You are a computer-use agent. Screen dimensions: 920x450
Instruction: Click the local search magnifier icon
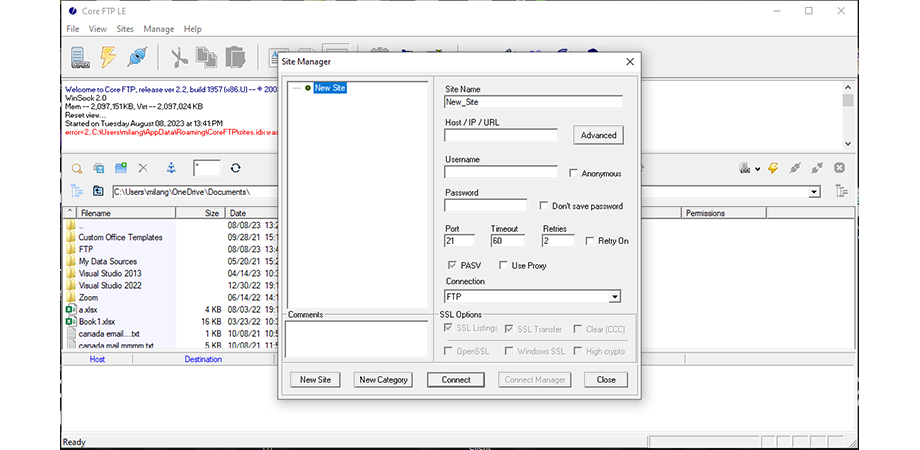pyautogui.click(x=77, y=168)
